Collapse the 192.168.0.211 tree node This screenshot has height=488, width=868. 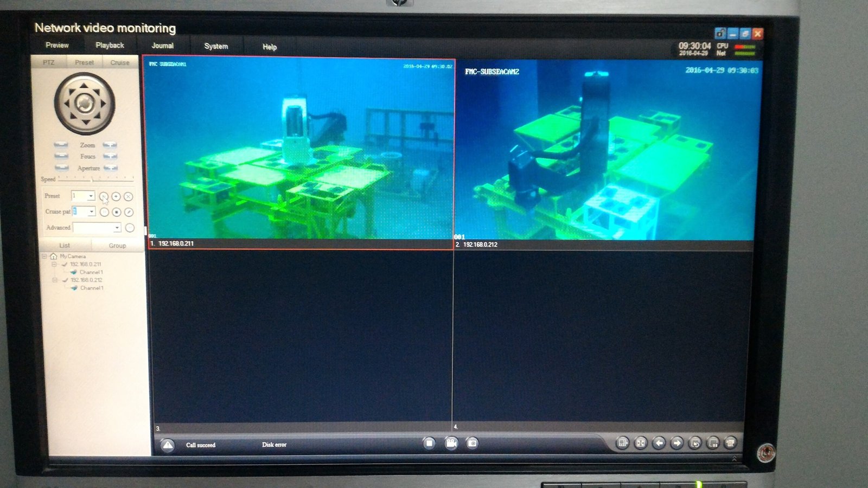[54, 264]
